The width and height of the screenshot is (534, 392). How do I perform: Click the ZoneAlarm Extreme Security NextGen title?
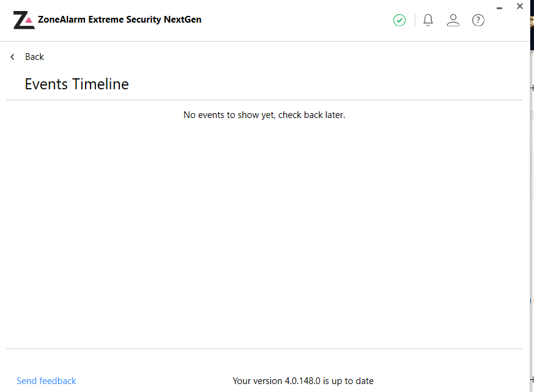tap(119, 20)
